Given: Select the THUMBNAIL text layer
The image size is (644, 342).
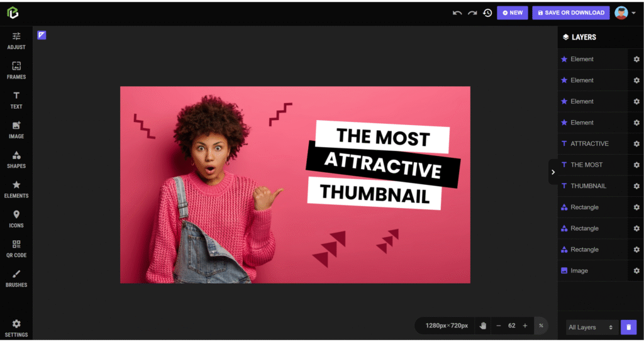Looking at the screenshot, I should [588, 186].
